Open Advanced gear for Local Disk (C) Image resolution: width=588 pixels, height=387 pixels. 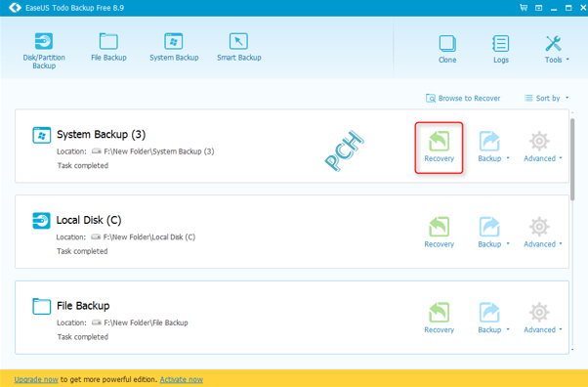click(539, 227)
